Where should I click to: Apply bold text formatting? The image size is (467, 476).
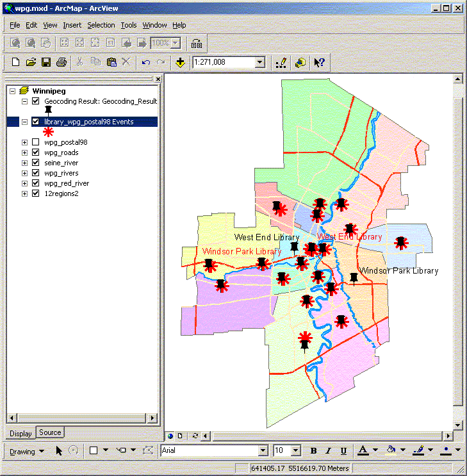click(314, 451)
